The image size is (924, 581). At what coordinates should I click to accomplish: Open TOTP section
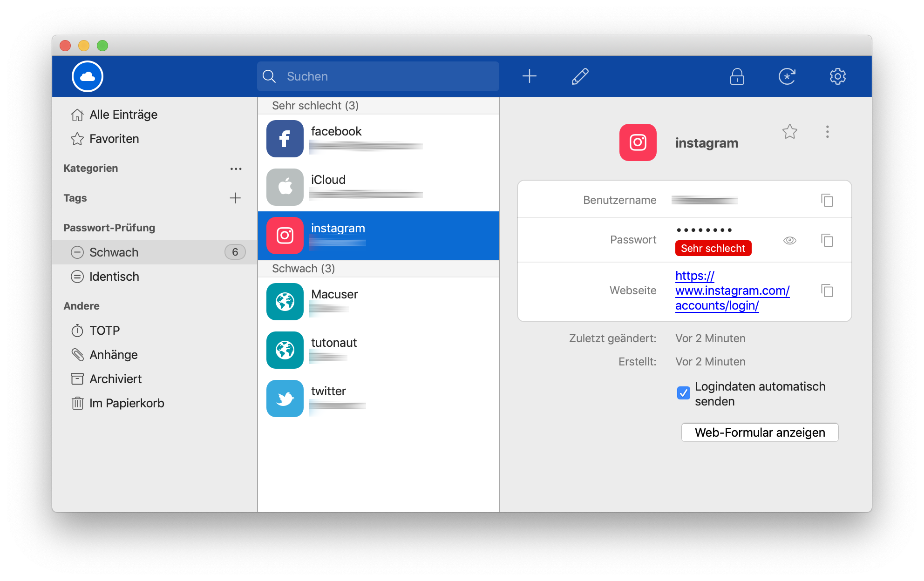point(154,331)
